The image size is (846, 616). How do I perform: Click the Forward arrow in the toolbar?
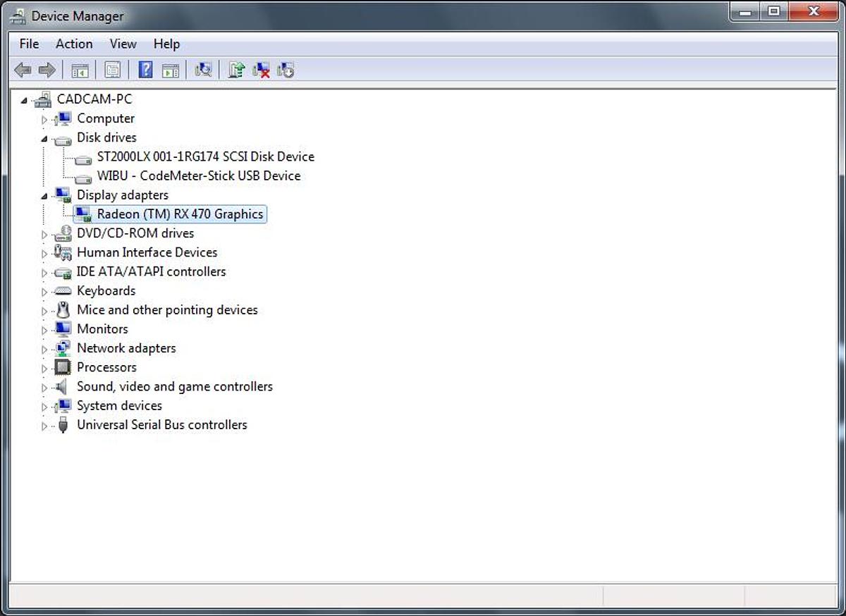click(47, 70)
